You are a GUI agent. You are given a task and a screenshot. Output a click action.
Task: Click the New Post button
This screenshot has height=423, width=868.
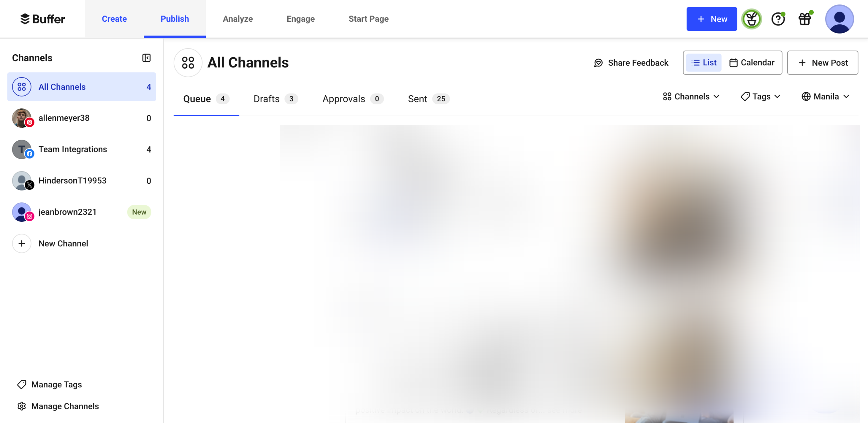click(x=822, y=63)
